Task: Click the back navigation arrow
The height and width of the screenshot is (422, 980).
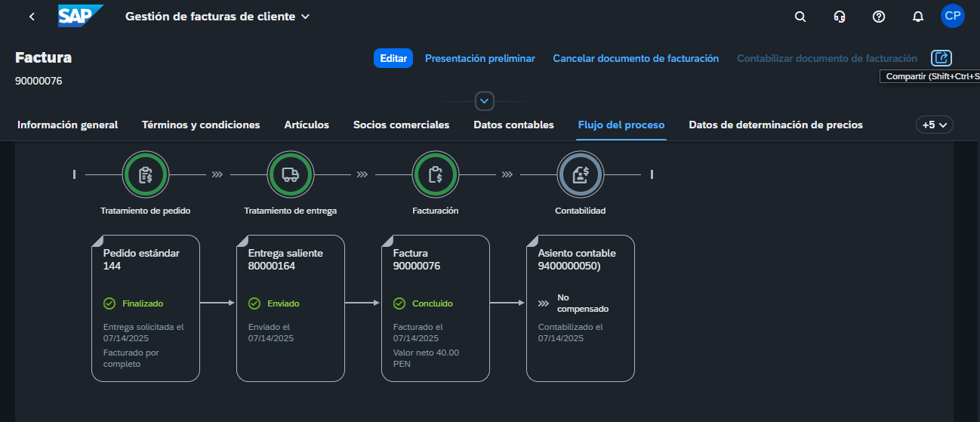Action: point(32,17)
